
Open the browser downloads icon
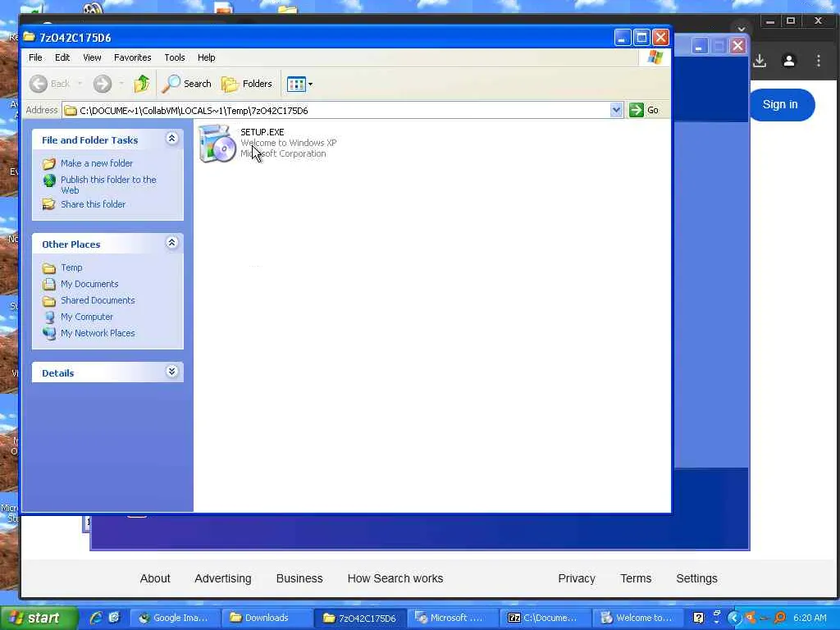click(x=760, y=61)
